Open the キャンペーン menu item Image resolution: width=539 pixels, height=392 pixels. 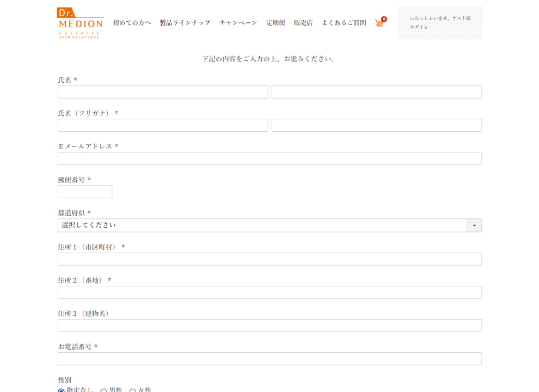pyautogui.click(x=238, y=23)
